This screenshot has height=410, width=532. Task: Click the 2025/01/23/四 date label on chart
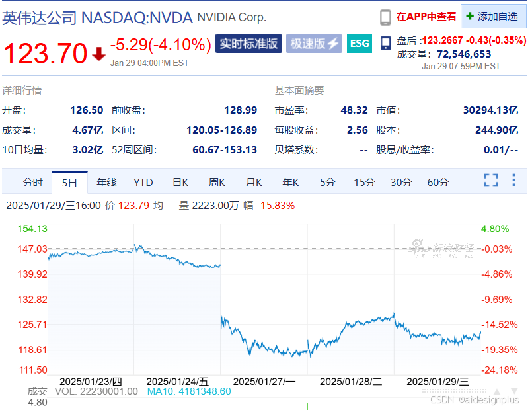pos(91,382)
